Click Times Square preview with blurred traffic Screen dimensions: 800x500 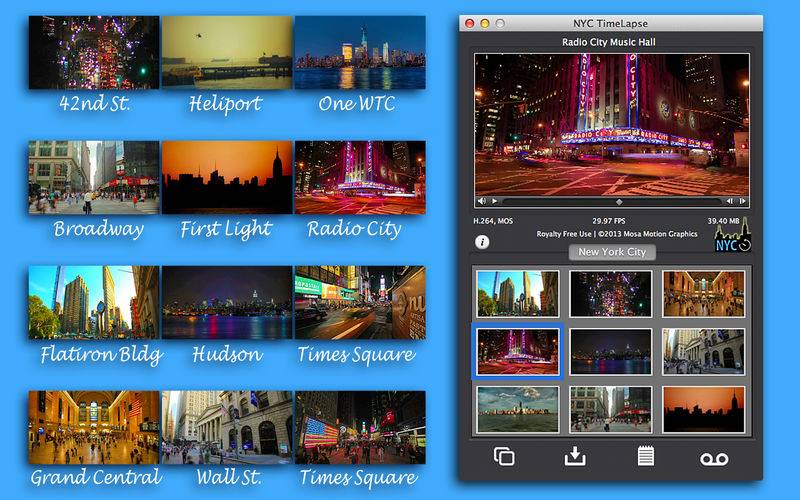[x=360, y=303]
